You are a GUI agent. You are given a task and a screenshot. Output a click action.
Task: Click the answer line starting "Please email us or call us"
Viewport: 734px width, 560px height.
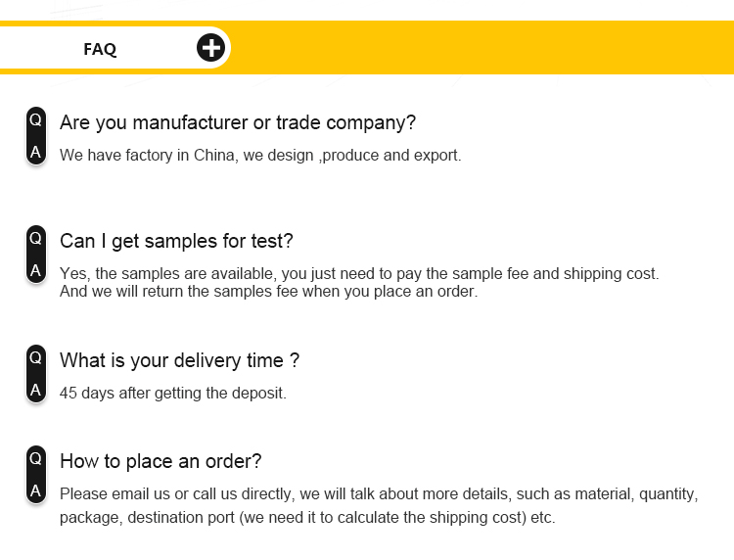coord(378,494)
